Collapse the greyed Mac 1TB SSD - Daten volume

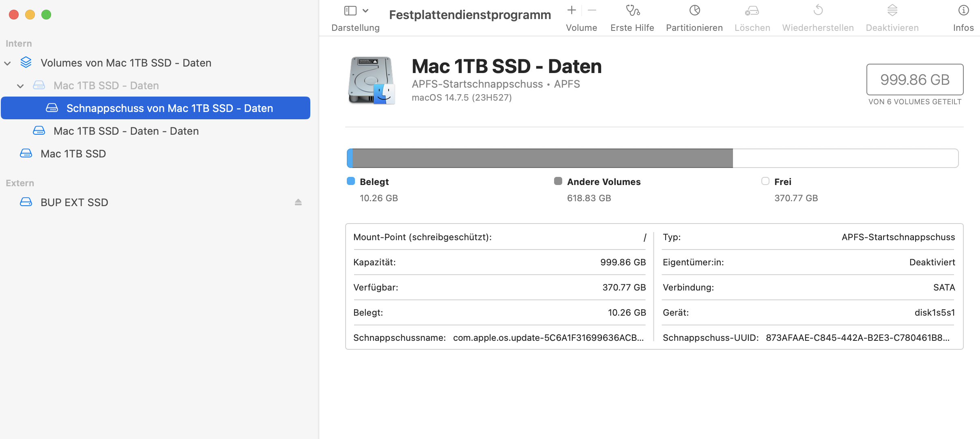(x=20, y=86)
